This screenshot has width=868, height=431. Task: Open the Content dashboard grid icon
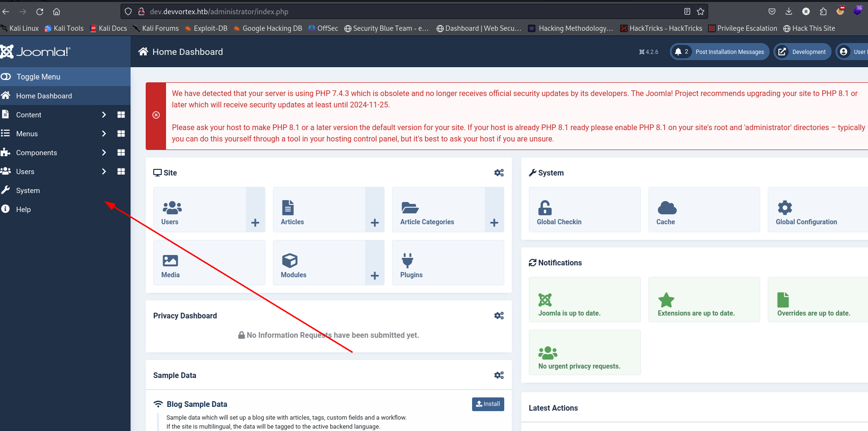click(x=121, y=115)
